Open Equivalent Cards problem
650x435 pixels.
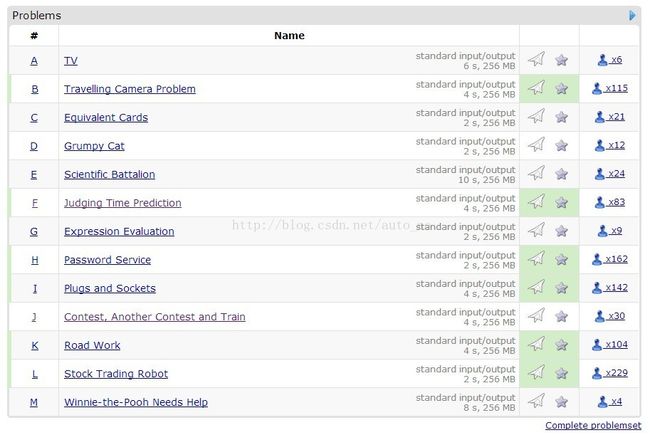pos(106,118)
